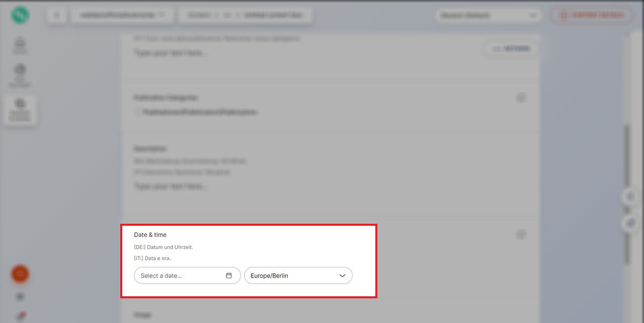The width and height of the screenshot is (644, 323).
Task: Click the lower round button on right edge
Action: (x=630, y=223)
